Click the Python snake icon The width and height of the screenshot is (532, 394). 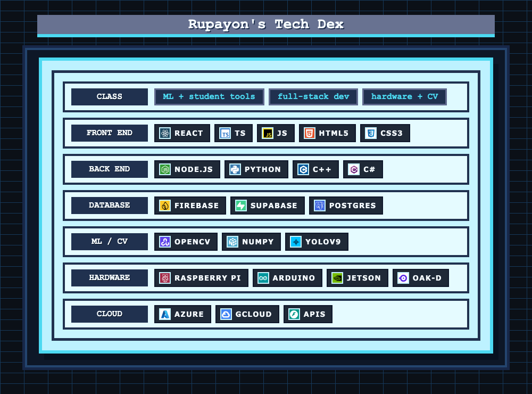[x=235, y=169]
